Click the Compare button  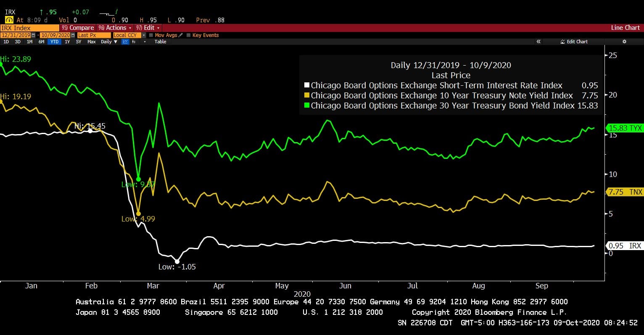click(78, 28)
